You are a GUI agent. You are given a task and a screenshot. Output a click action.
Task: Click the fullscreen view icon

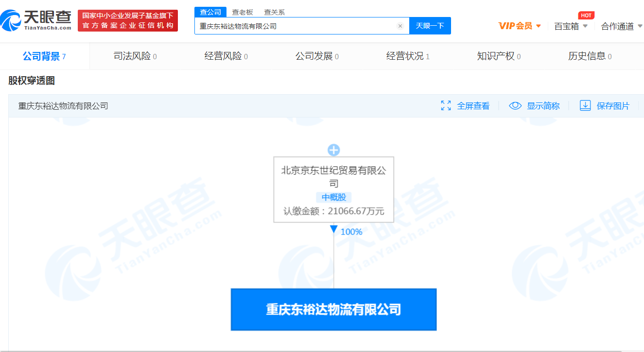[x=446, y=105]
